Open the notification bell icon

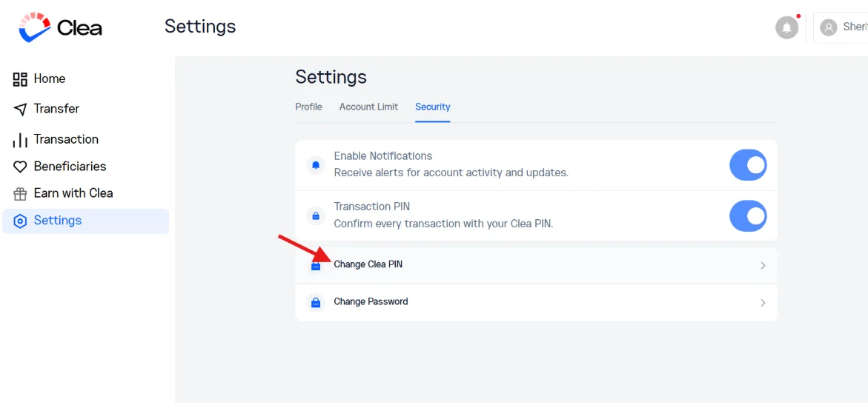click(786, 27)
